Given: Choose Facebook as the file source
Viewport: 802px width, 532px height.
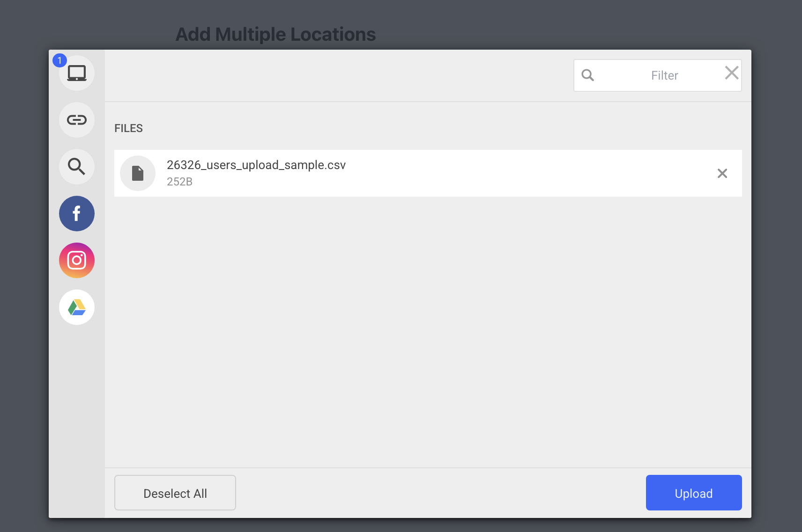Looking at the screenshot, I should pos(77,214).
